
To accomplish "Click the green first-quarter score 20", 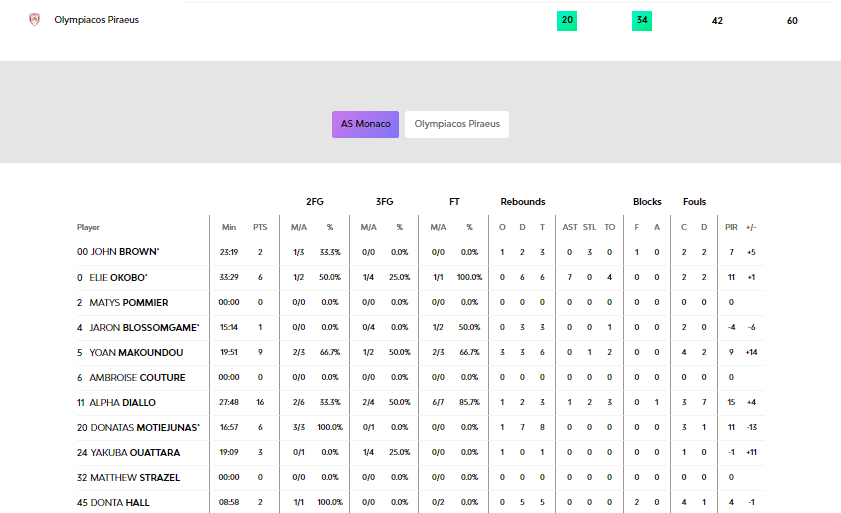I will [567, 20].
